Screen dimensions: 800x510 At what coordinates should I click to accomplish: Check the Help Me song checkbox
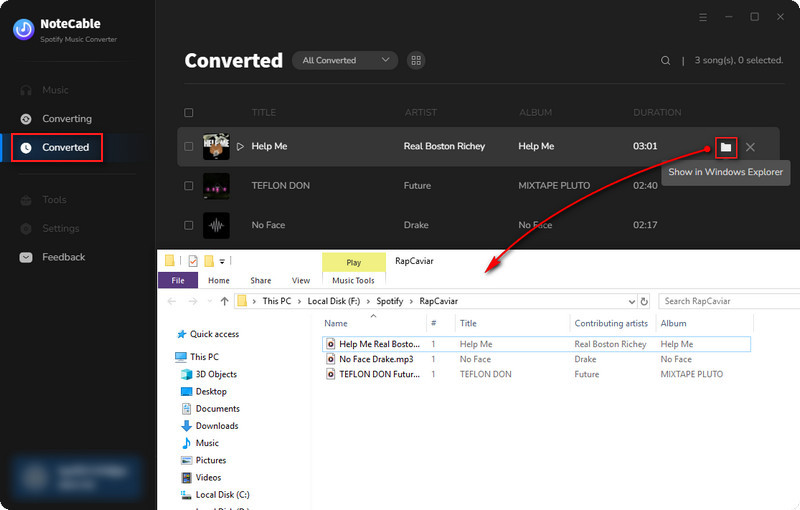[189, 146]
